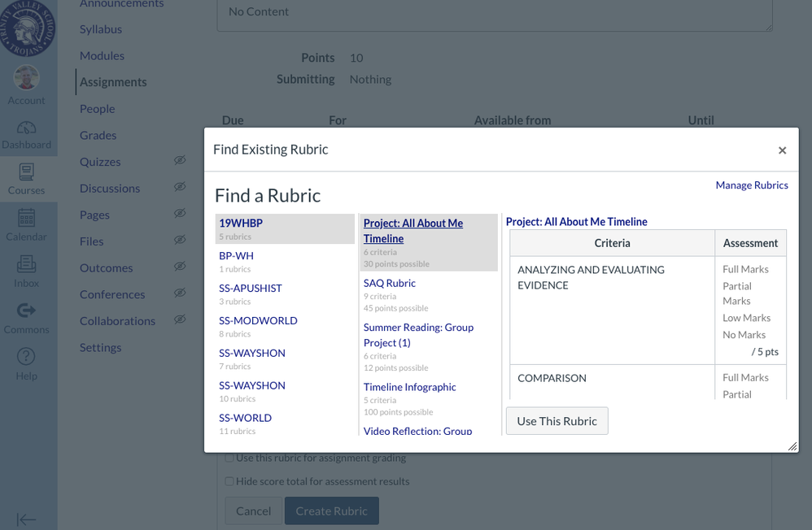The height and width of the screenshot is (530, 812).
Task: Collapse the course navigation with the bottom arrow
Action: [27, 520]
